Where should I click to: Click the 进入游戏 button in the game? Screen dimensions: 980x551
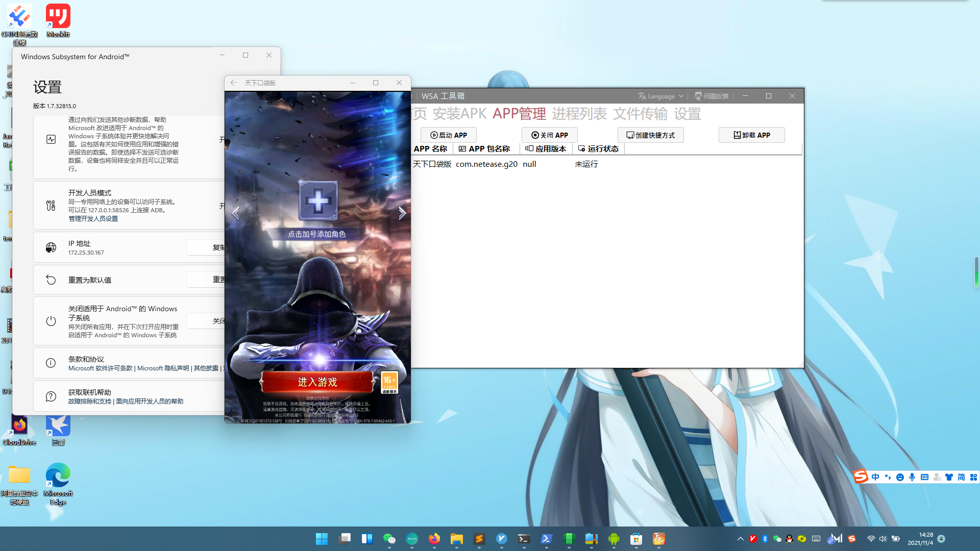(317, 382)
